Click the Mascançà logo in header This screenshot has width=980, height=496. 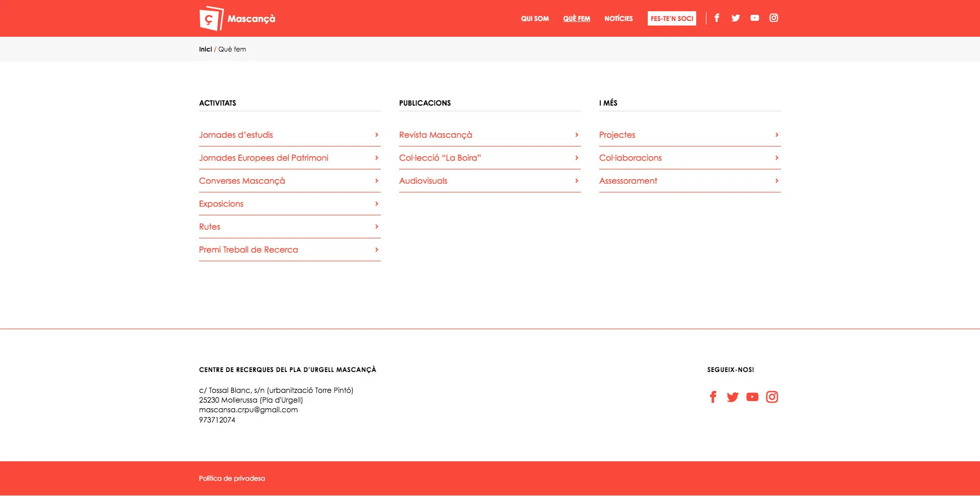[x=237, y=18]
